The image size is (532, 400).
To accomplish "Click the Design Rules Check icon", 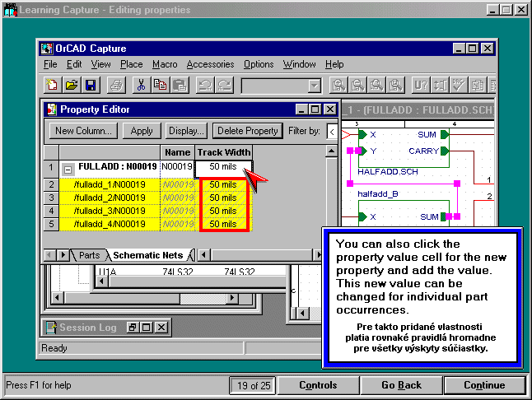I will coord(458,85).
